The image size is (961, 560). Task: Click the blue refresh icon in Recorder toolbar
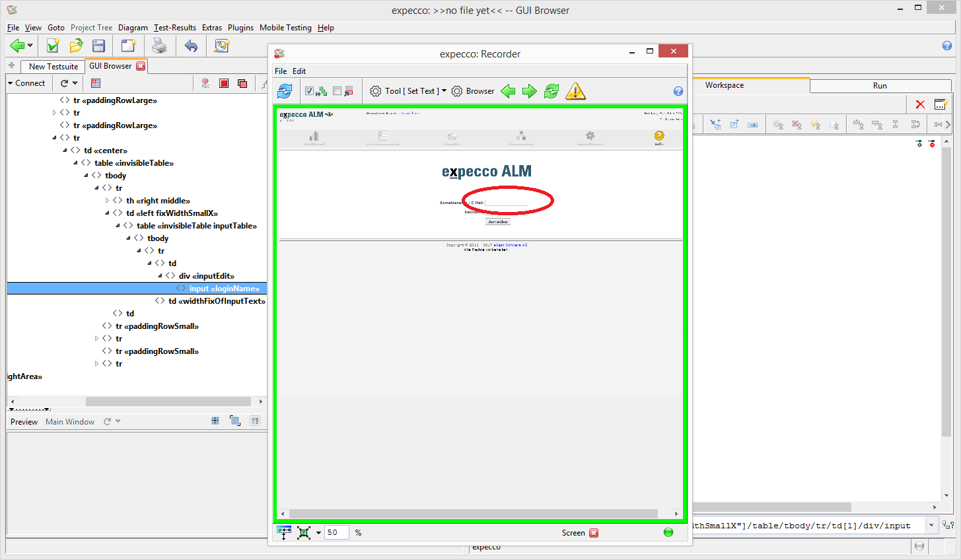pos(285,91)
